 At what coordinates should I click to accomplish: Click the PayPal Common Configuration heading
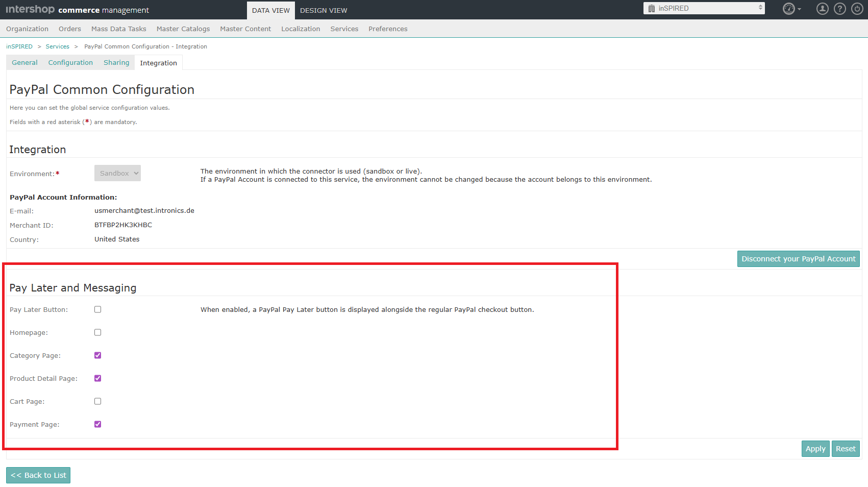(102, 90)
